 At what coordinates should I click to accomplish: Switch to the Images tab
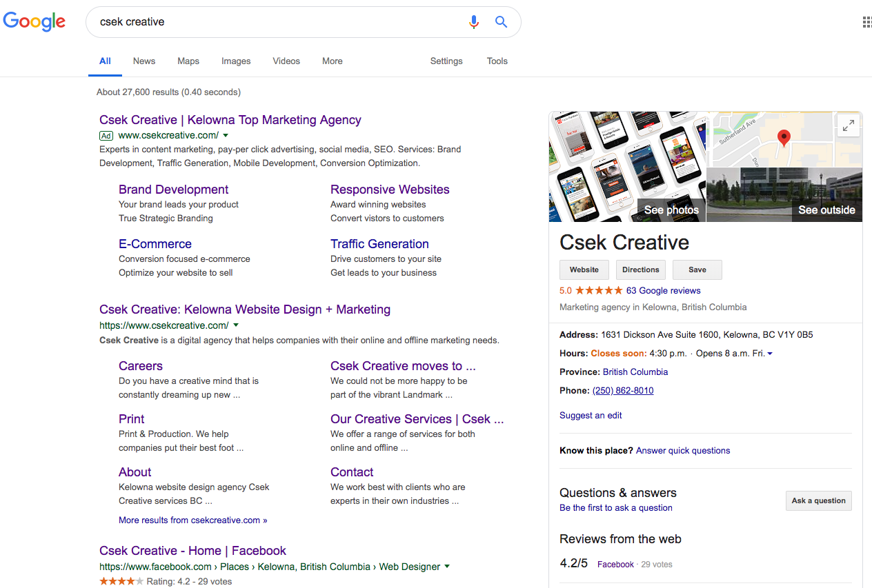(236, 61)
